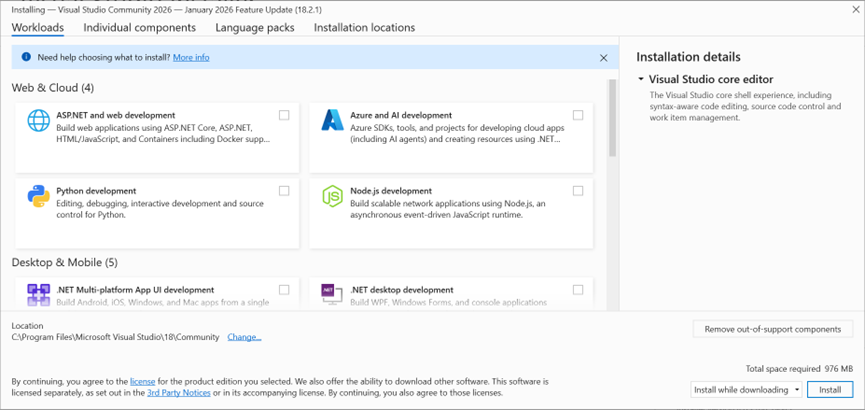
Task: Click Remove out-of-support components button
Action: 773,329
